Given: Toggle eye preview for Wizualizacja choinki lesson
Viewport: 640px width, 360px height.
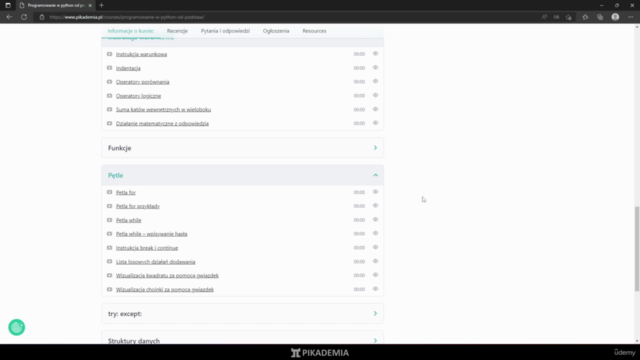Looking at the screenshot, I should pyautogui.click(x=375, y=289).
